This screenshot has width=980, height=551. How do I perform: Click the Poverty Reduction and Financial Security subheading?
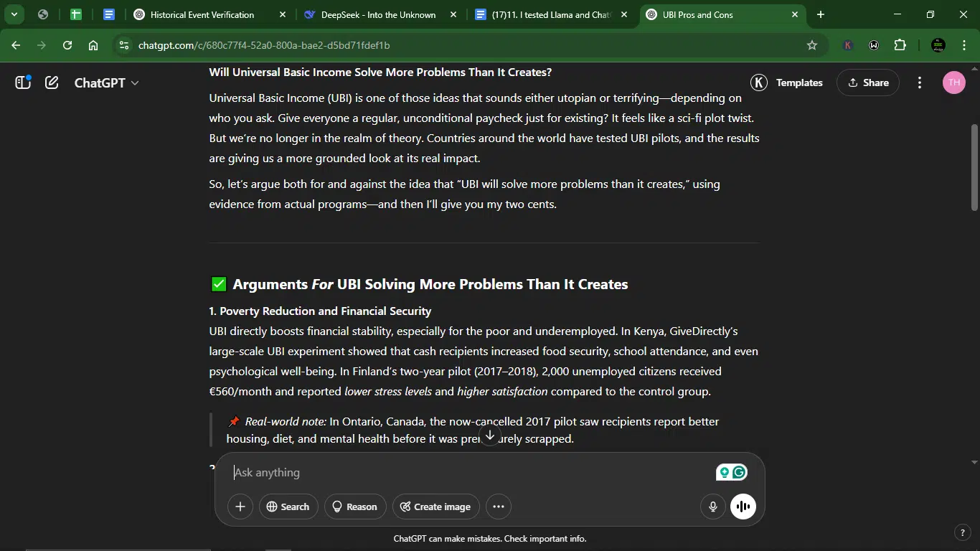320,311
